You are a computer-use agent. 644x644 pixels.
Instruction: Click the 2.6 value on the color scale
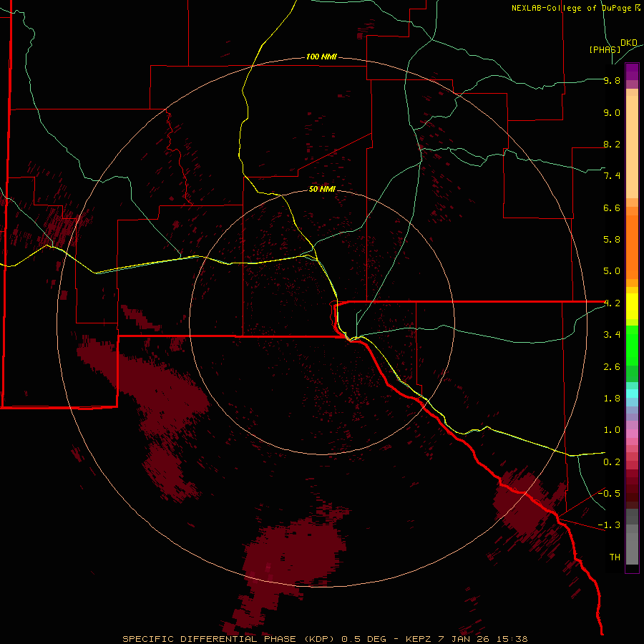point(612,367)
